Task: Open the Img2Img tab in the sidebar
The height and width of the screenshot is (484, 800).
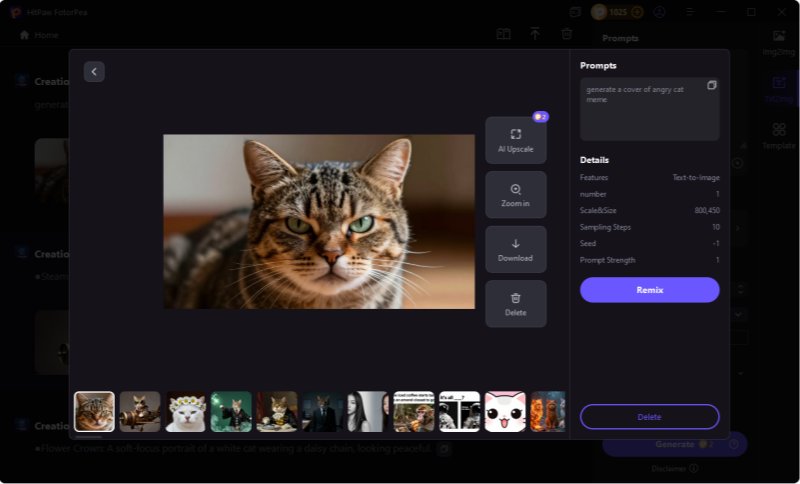Action: tap(778, 43)
